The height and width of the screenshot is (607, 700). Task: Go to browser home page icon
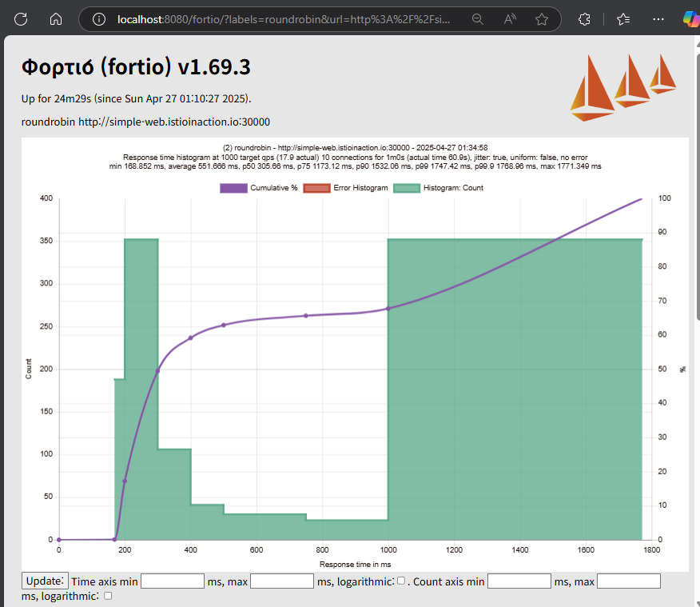tap(56, 19)
